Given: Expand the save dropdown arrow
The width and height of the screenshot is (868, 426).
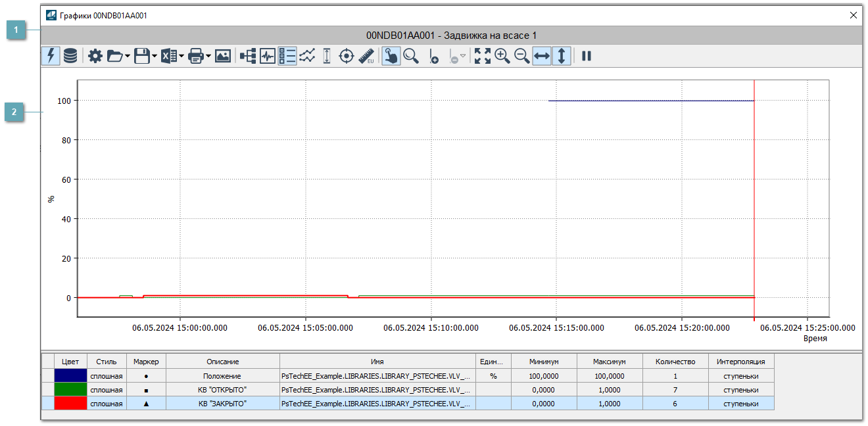Looking at the screenshot, I should 154,56.
